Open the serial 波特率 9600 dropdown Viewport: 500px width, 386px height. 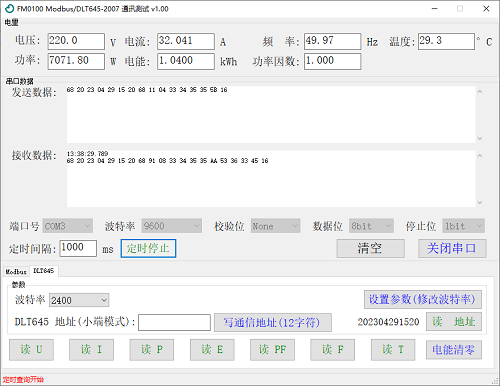(172, 226)
